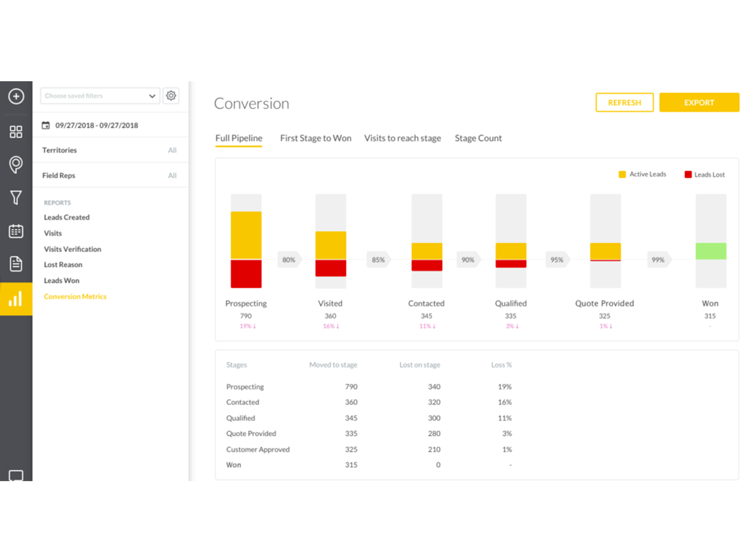Open the Stage Count tab
The image size is (747, 560).
pos(478,138)
